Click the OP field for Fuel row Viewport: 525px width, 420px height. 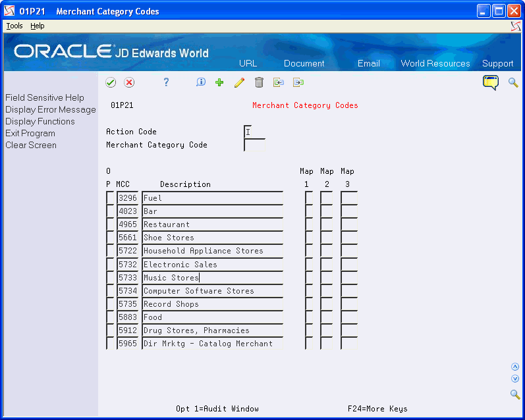[110, 198]
